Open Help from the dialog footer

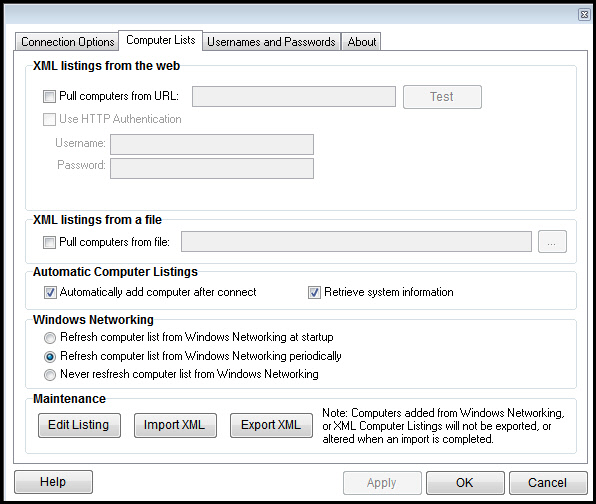click(53, 482)
